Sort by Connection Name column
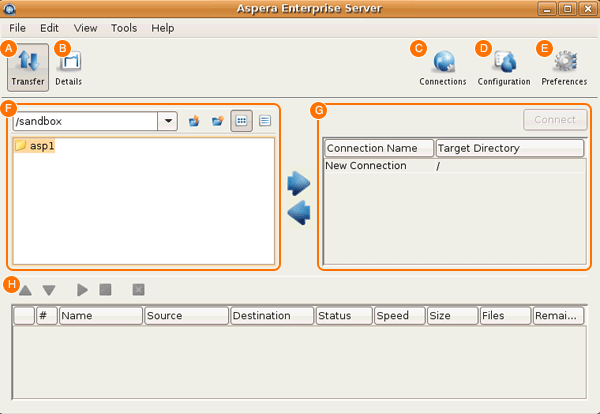This screenshot has width=600, height=414. click(379, 148)
